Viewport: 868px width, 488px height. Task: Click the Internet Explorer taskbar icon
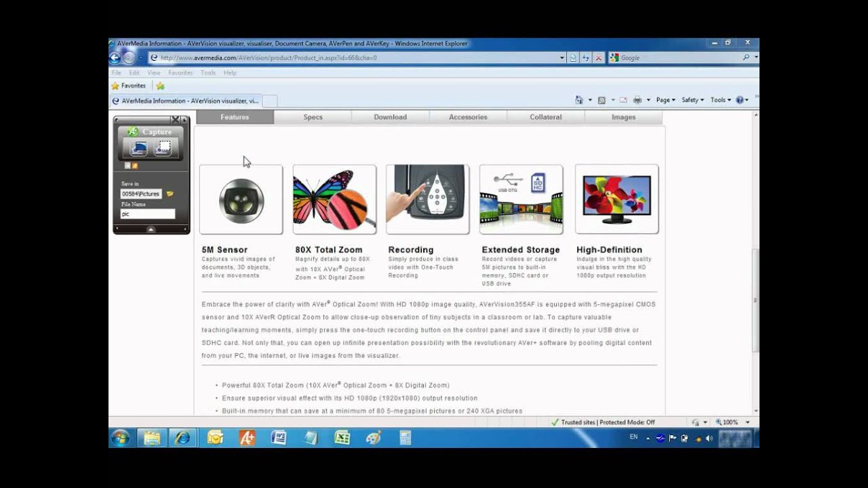[182, 438]
